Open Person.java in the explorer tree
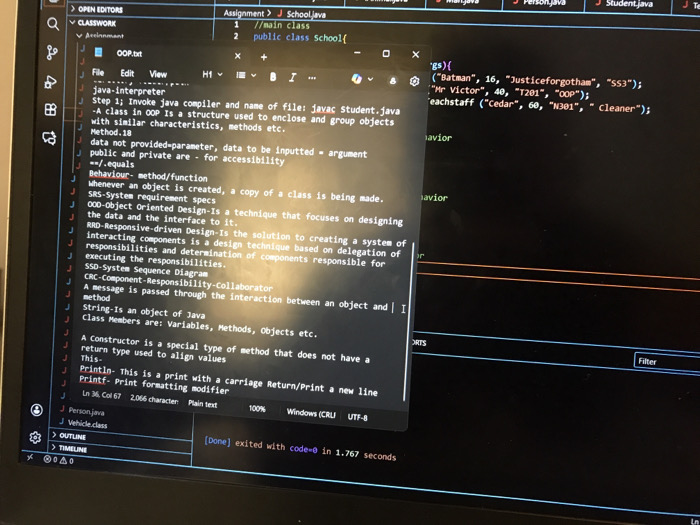700x525 pixels. pos(86,411)
